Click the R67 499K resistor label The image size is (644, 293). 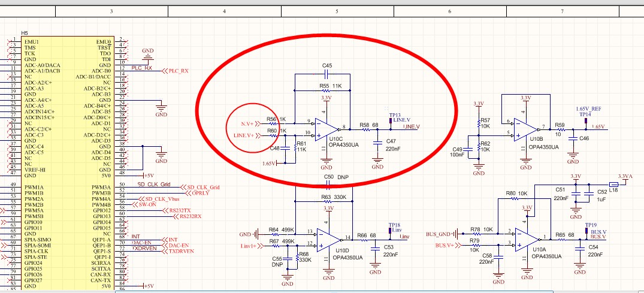(282, 241)
